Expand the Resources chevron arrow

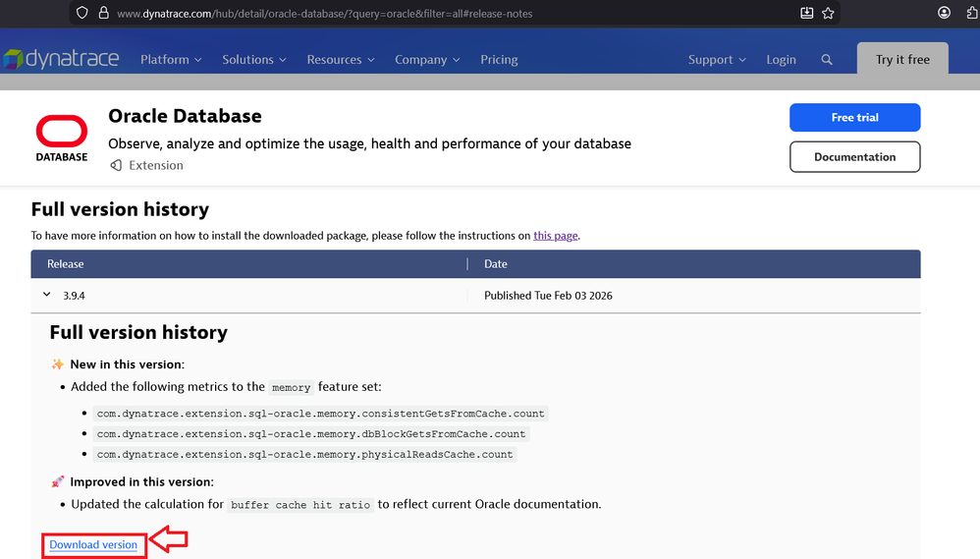(x=371, y=60)
